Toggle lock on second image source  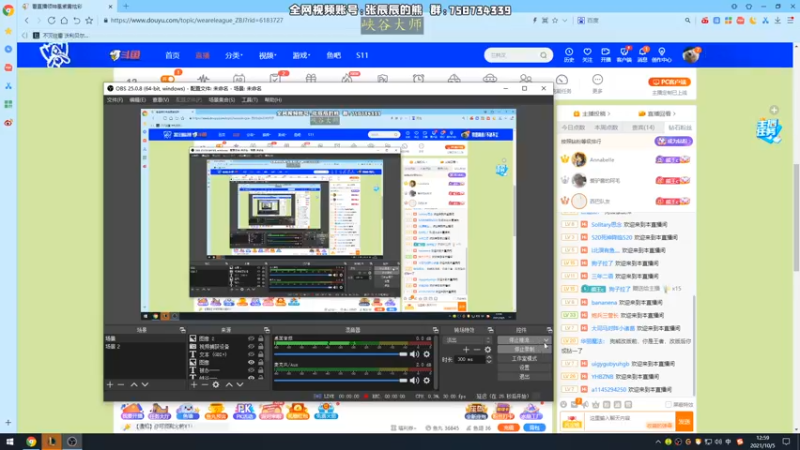(x=261, y=362)
